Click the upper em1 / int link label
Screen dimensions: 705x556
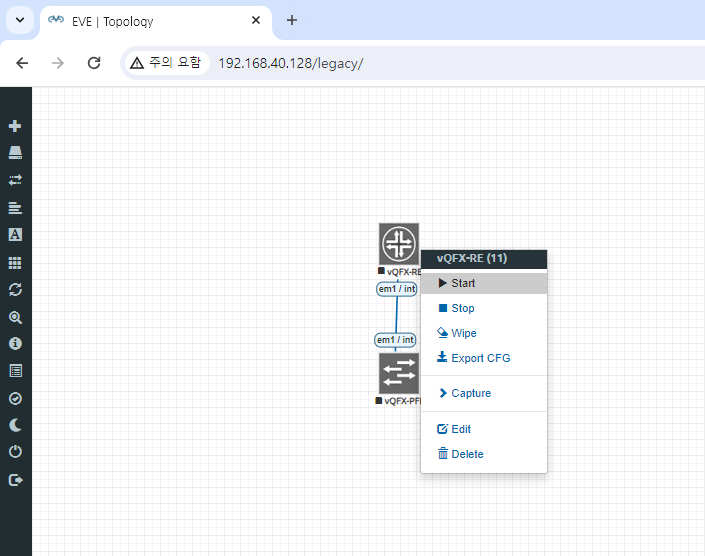click(397, 289)
